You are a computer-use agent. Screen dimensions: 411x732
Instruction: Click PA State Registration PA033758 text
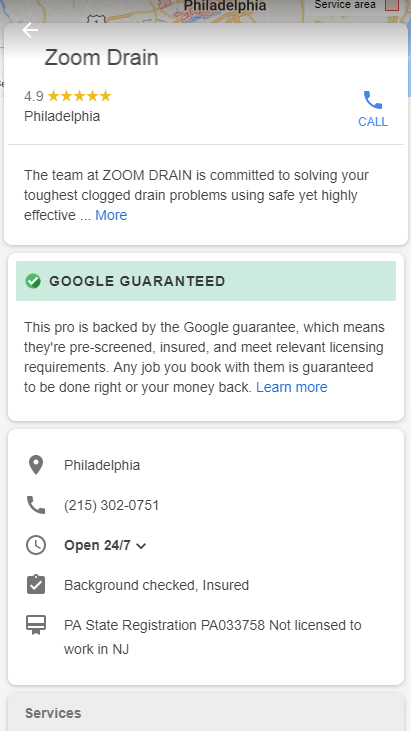(164, 625)
